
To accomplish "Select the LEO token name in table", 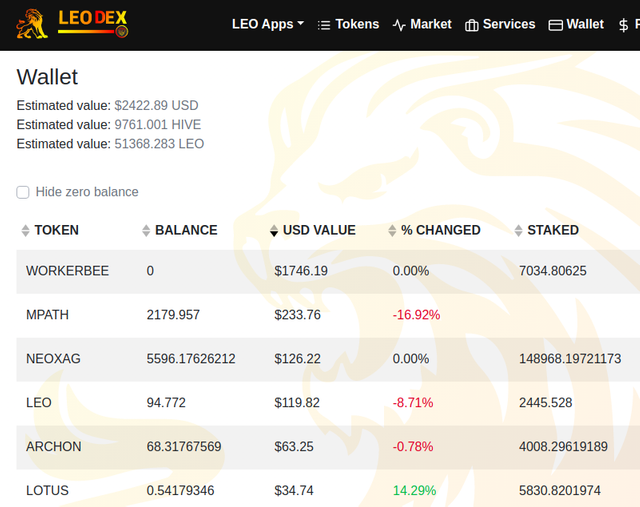I will [x=39, y=403].
